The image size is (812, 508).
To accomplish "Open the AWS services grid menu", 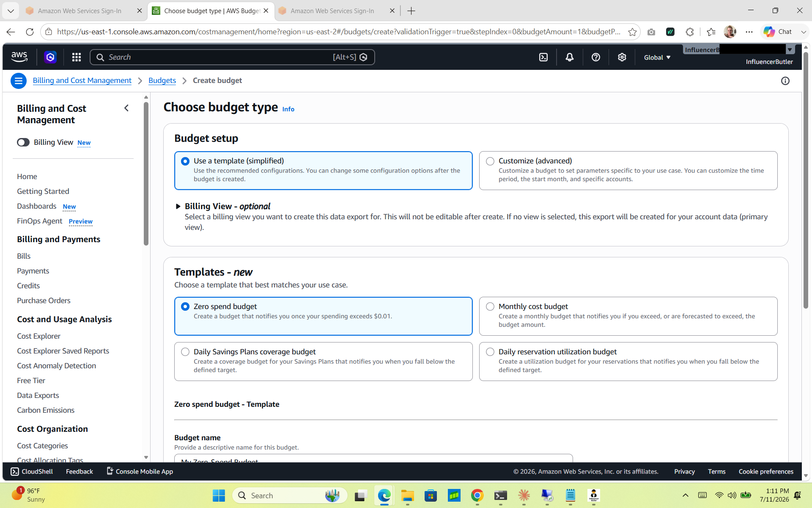I will [x=77, y=57].
